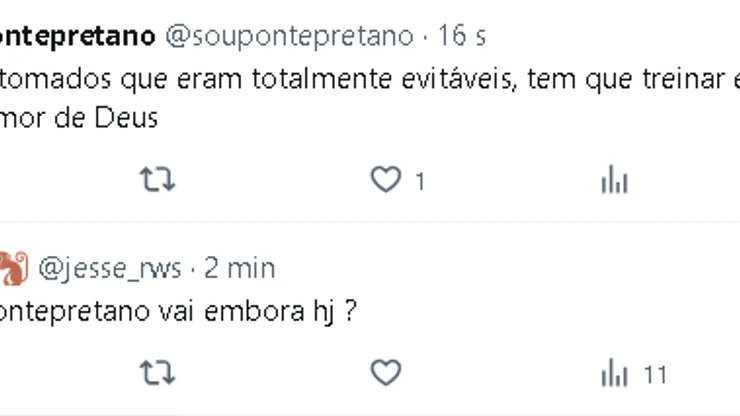The width and height of the screenshot is (740, 416).
Task: Open the bold 'ontepretano' display name profile
Action: [77, 36]
